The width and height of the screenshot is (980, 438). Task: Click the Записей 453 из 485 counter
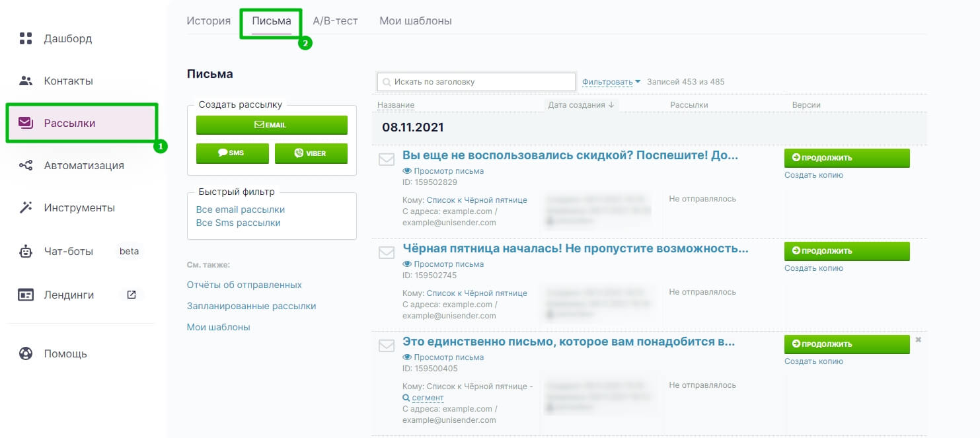[686, 82]
